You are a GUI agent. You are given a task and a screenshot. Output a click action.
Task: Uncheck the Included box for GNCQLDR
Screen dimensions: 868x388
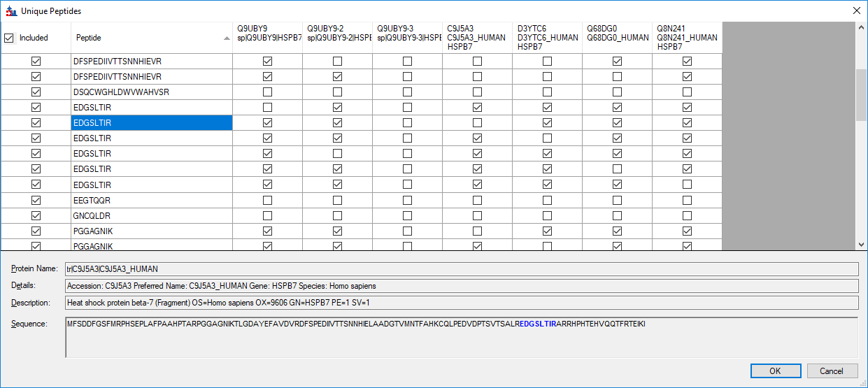(36, 215)
